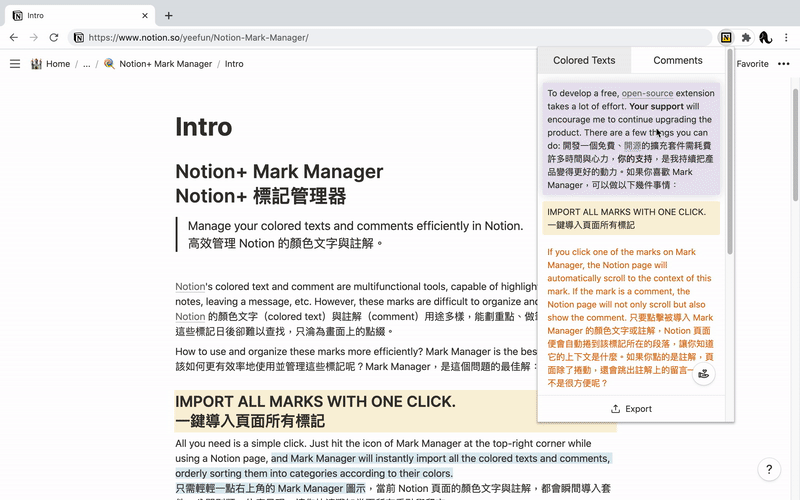Click the Mark Manager panel scrollbar

(730, 152)
